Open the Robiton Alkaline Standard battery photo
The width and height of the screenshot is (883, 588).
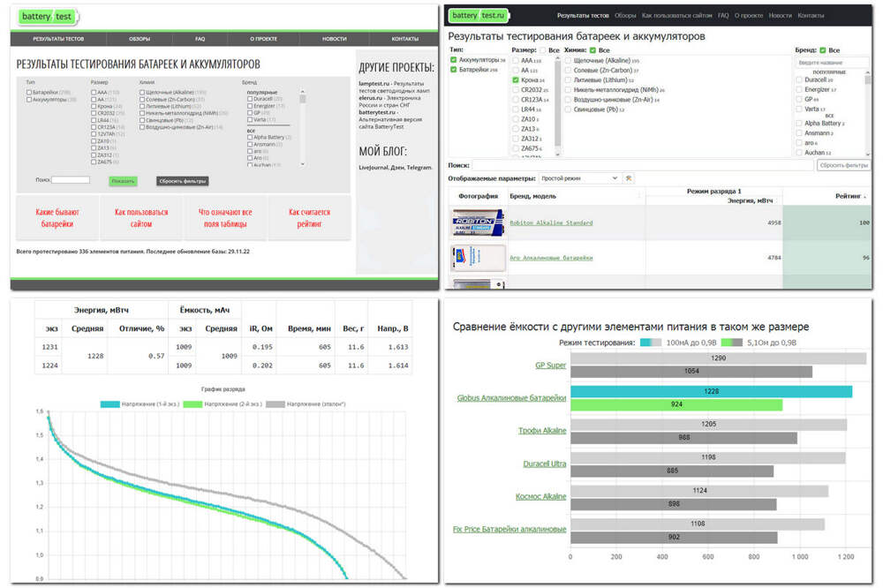[478, 222]
